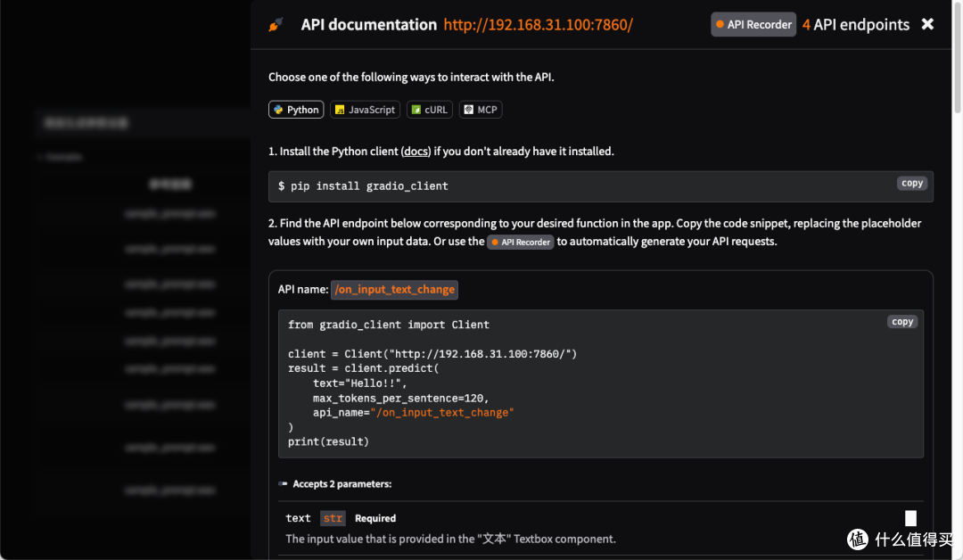Click the white square beside the text parameter
The image size is (963, 560).
coord(910,518)
